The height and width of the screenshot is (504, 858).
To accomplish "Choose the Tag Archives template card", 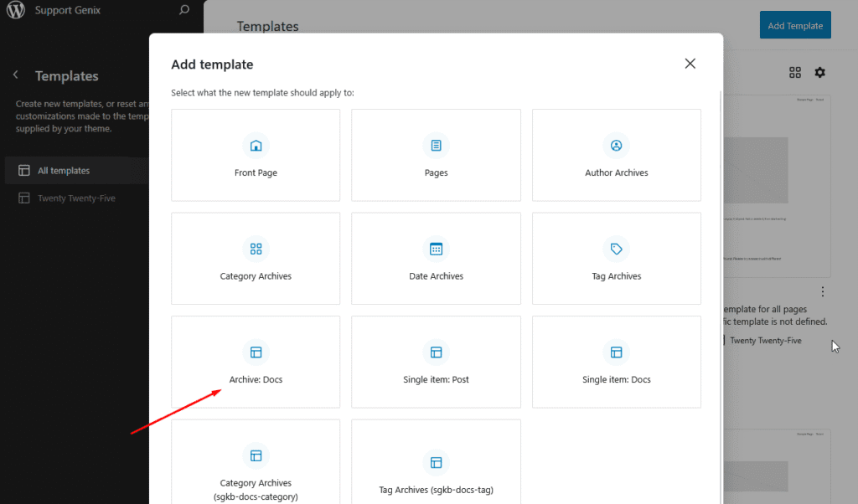I will (616, 259).
